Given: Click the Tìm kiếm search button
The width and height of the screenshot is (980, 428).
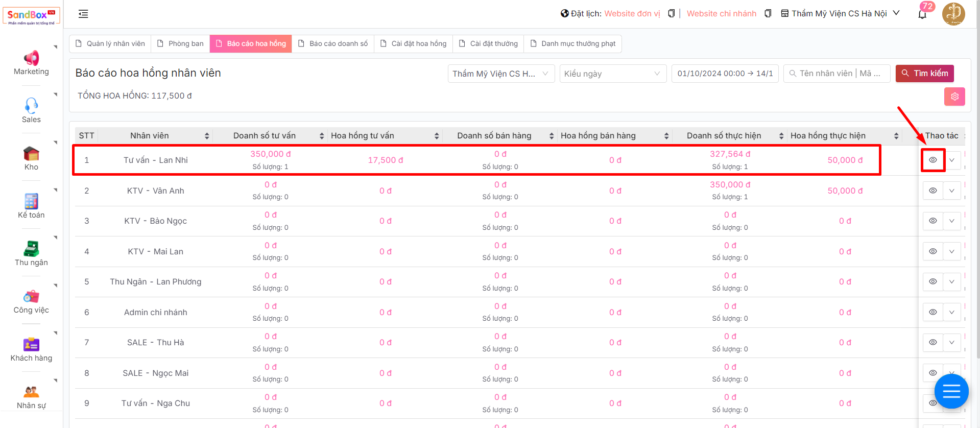Looking at the screenshot, I should (924, 74).
